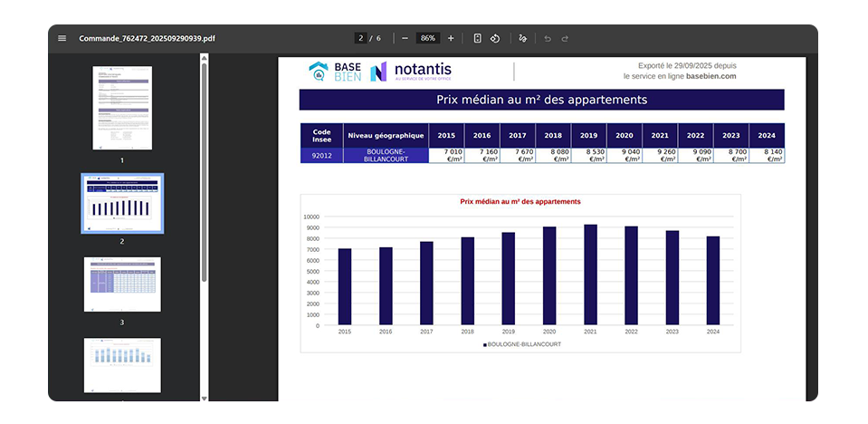
Task: Click the redo arrow in toolbar
Action: (x=565, y=39)
